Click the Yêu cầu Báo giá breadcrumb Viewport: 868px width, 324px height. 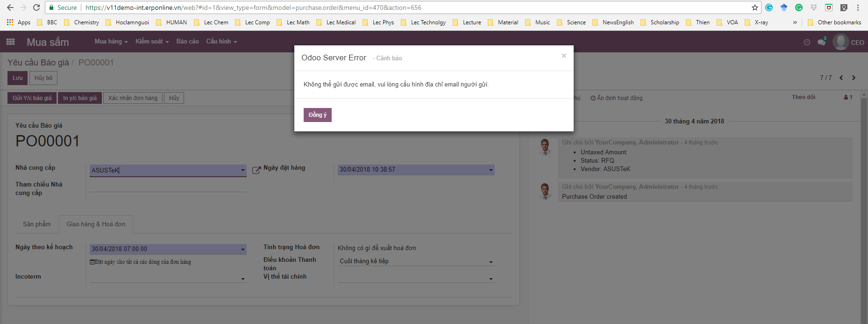[x=38, y=63]
